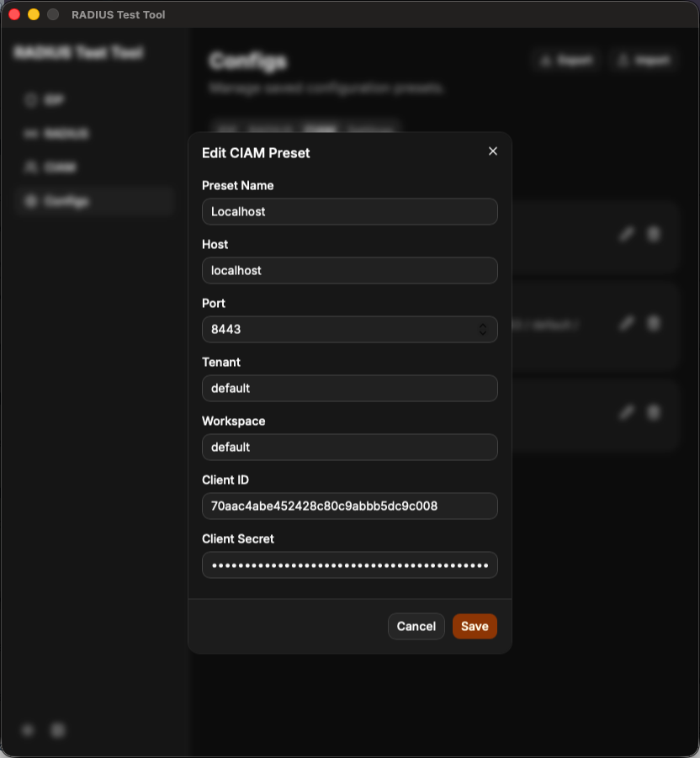Image resolution: width=700 pixels, height=758 pixels.
Task: Select the Tenant input field
Action: tap(349, 388)
